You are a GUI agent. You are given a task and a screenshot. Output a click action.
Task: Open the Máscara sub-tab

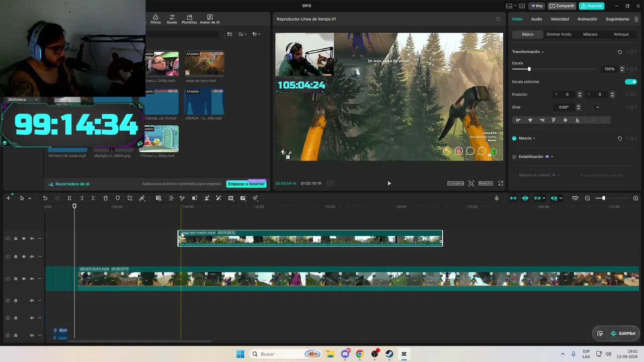point(590,34)
